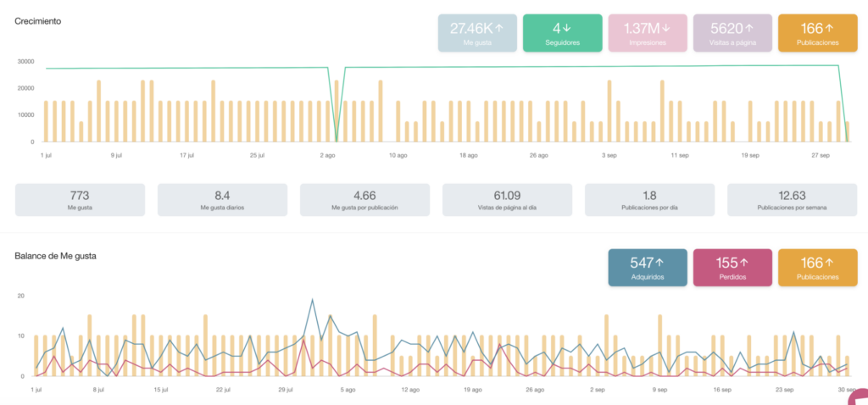Toggle Publicaciones card in Balance de Me gusta
The width and height of the screenshot is (868, 405).
[x=818, y=268]
